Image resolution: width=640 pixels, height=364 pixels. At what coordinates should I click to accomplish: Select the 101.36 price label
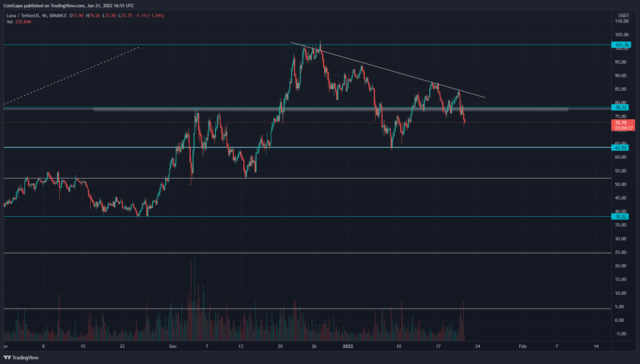621,45
